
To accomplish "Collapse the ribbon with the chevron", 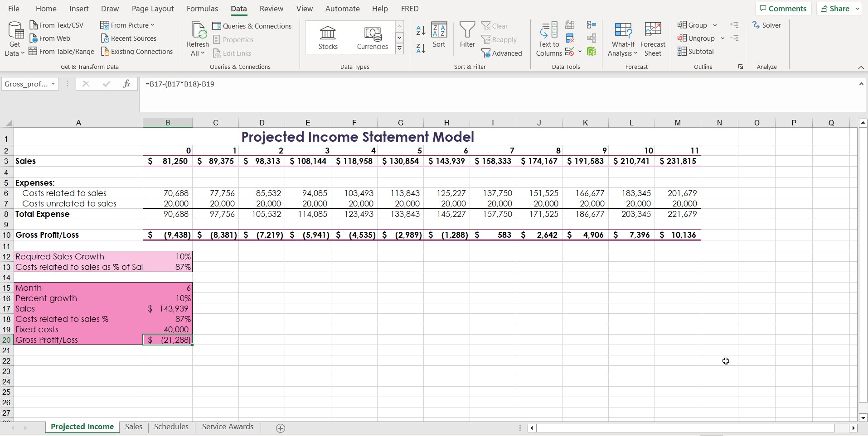I will (x=860, y=67).
